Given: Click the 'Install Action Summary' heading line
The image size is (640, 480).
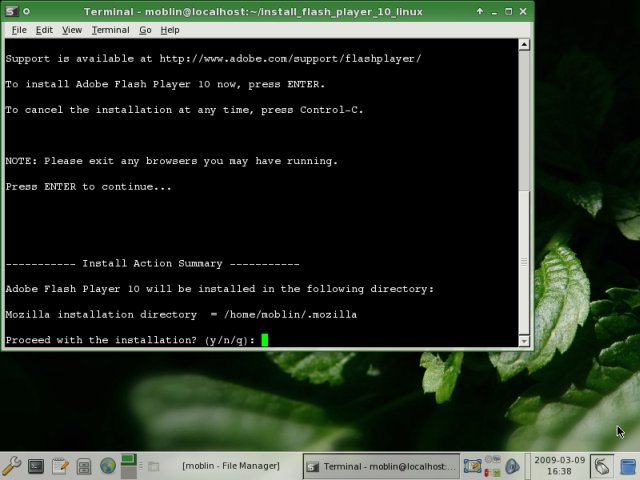Looking at the screenshot, I should pyautogui.click(x=153, y=263).
